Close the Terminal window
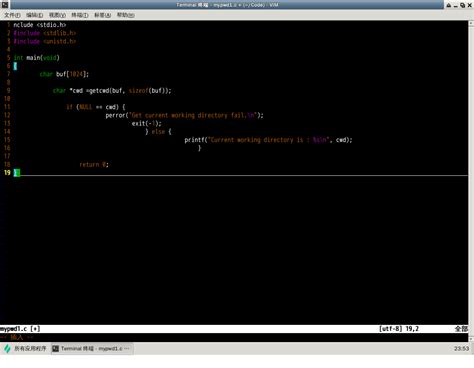This screenshot has width=474, height=368. coord(469,5)
